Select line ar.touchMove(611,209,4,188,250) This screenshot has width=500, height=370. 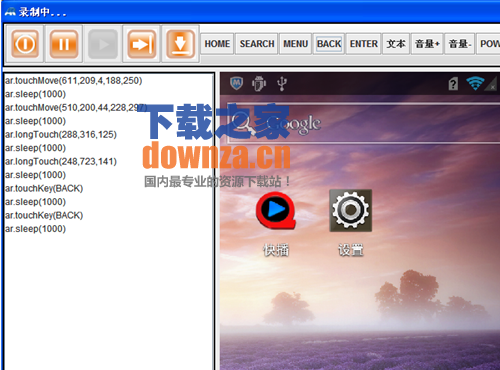74,81
